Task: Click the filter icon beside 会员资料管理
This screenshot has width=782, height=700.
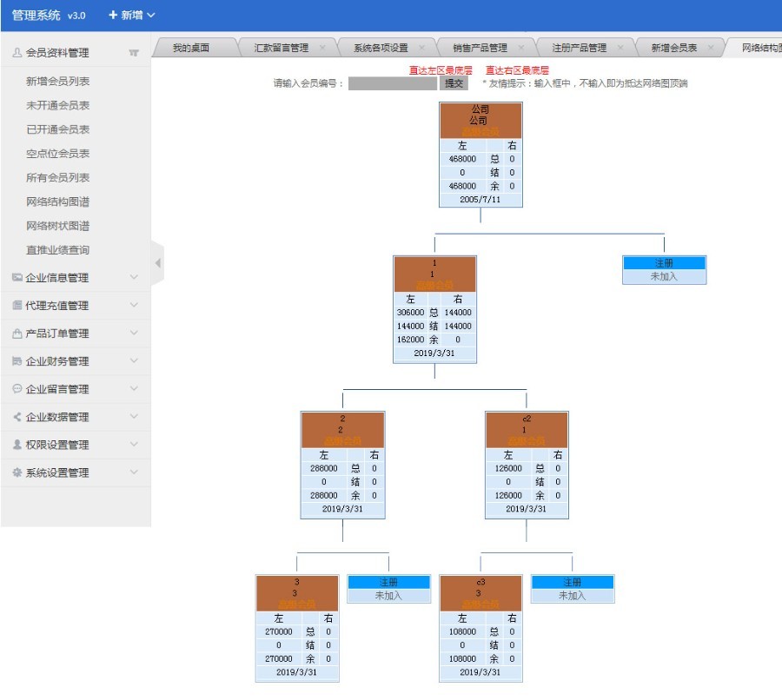Action: pos(132,52)
